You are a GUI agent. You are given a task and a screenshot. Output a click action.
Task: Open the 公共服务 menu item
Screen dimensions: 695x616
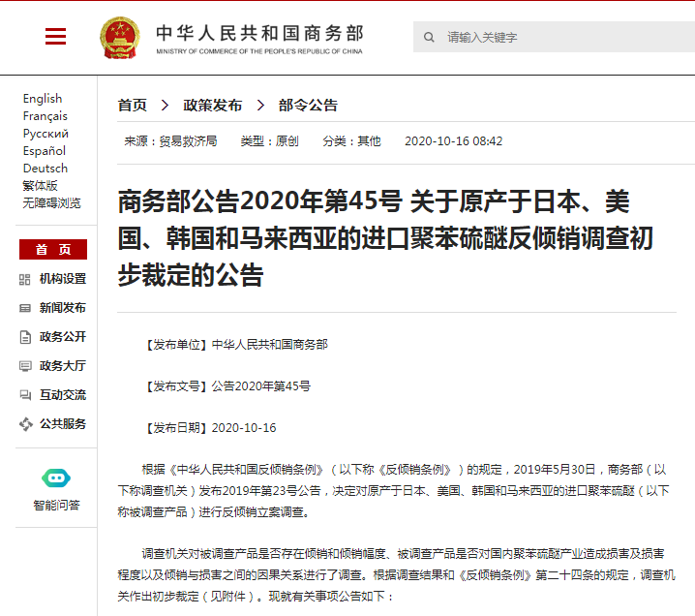point(63,424)
